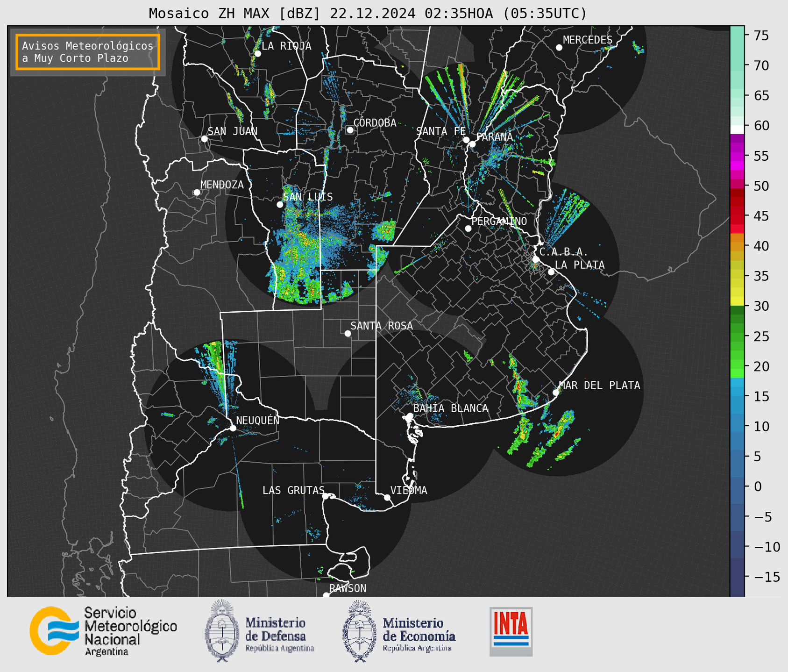Click the 0 tick label on scale
This screenshot has height=672, width=788.
point(757,486)
